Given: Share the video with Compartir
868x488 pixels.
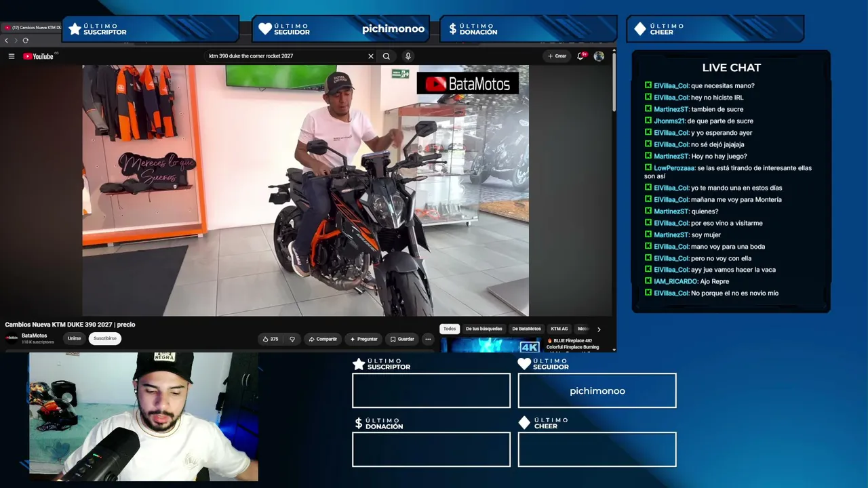Looking at the screenshot, I should click(322, 339).
